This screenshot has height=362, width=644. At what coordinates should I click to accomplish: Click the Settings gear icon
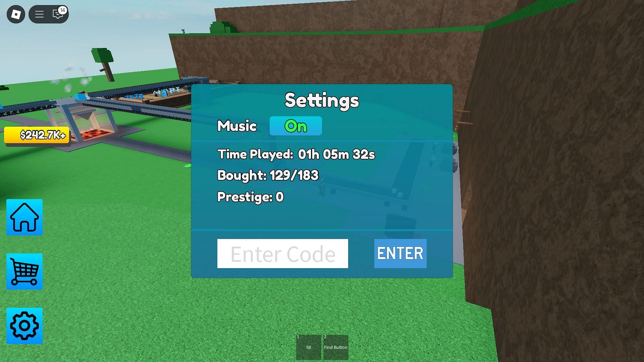point(24,325)
